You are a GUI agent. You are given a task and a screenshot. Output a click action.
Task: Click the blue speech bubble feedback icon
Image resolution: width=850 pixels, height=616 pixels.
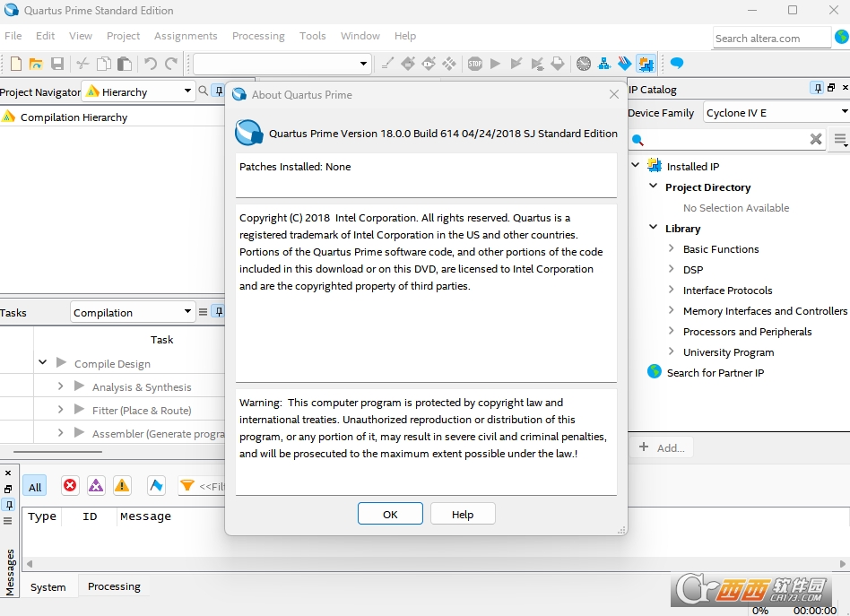(x=677, y=64)
